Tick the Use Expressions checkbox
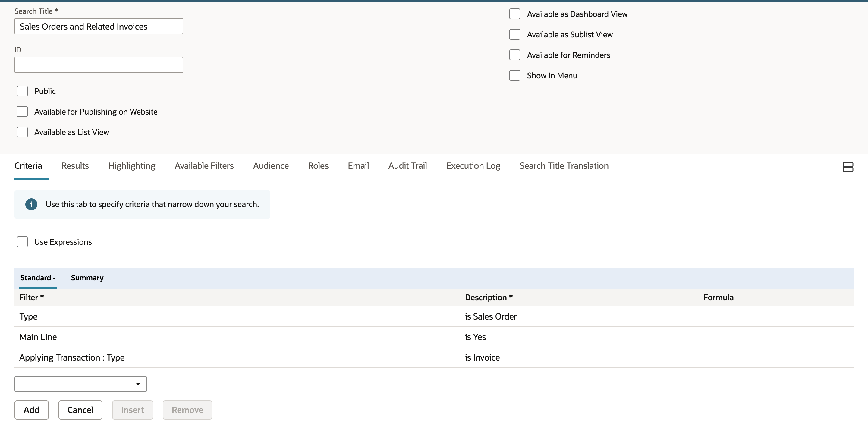 click(22, 242)
